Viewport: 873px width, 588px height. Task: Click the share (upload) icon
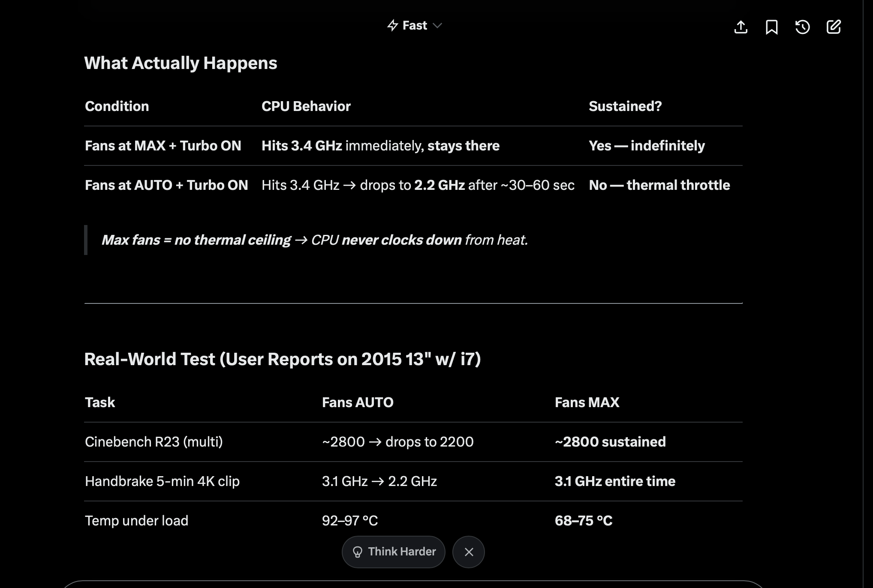tap(741, 27)
